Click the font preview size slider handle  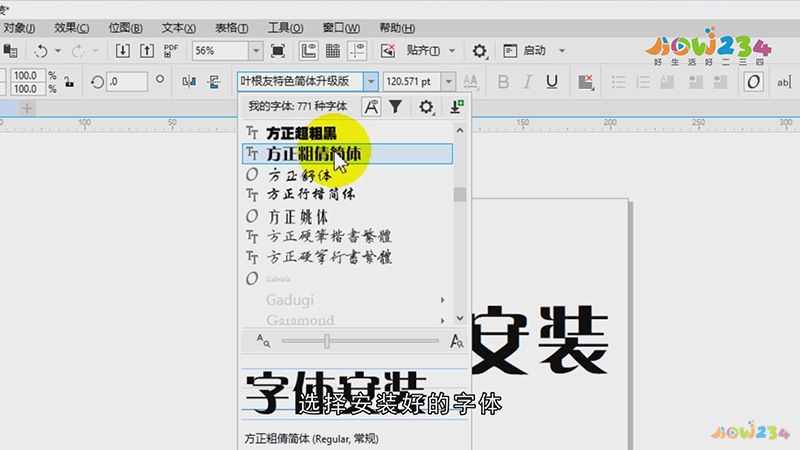click(327, 341)
